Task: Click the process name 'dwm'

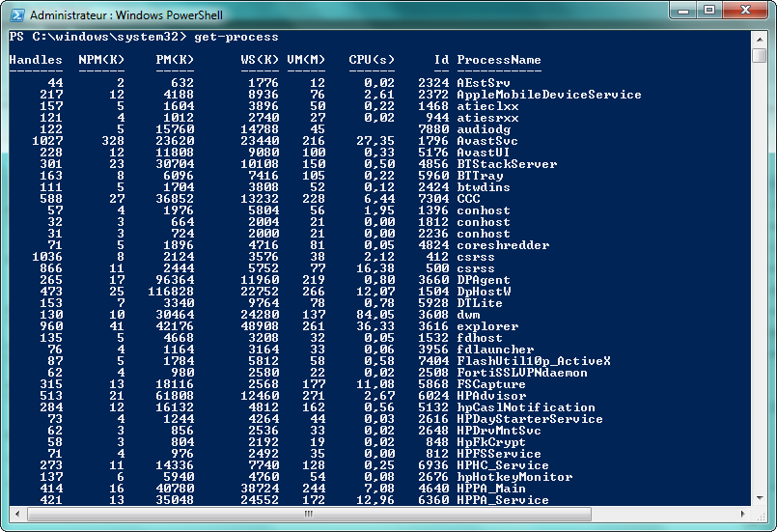Action: (468, 315)
